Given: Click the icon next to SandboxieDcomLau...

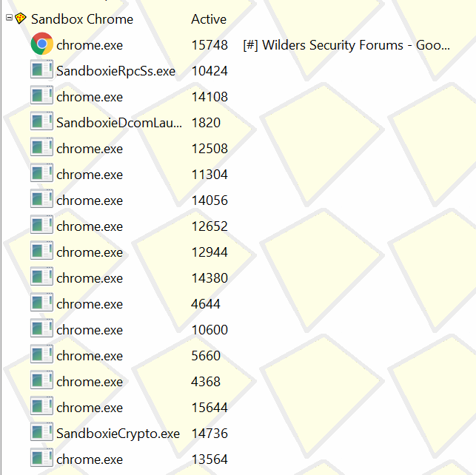Looking at the screenshot, I should (x=42, y=121).
